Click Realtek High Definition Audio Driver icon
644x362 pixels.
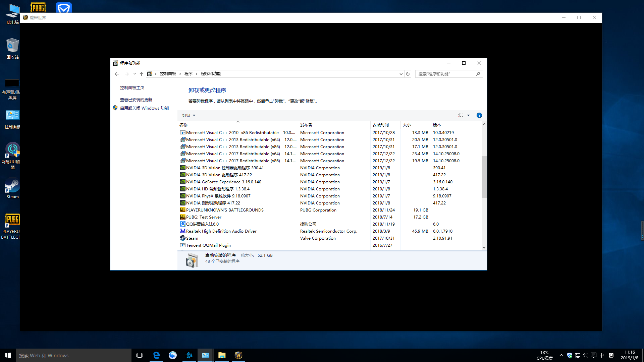(183, 231)
